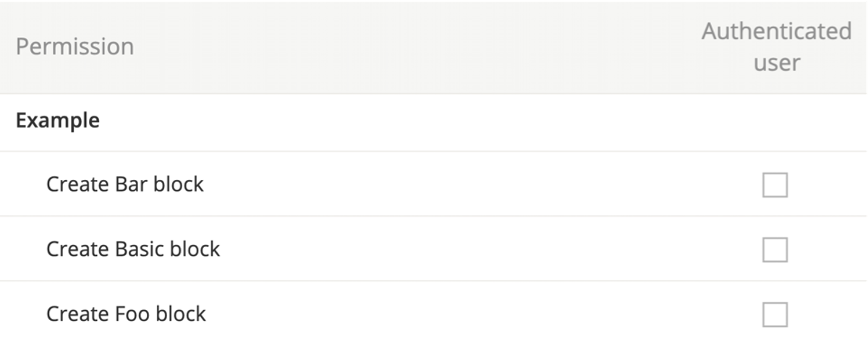
Task: Select the Example section row
Action: pyautogui.click(x=434, y=122)
